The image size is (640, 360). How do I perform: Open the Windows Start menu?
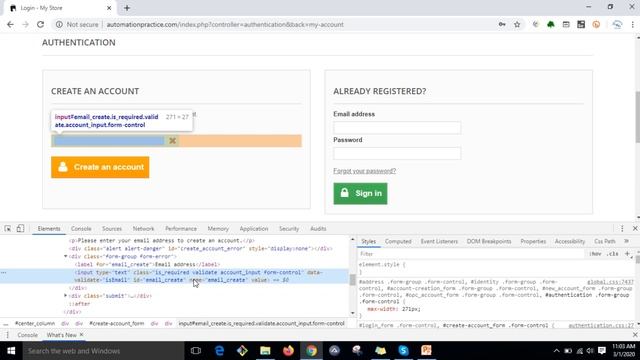pyautogui.click(x=11, y=351)
